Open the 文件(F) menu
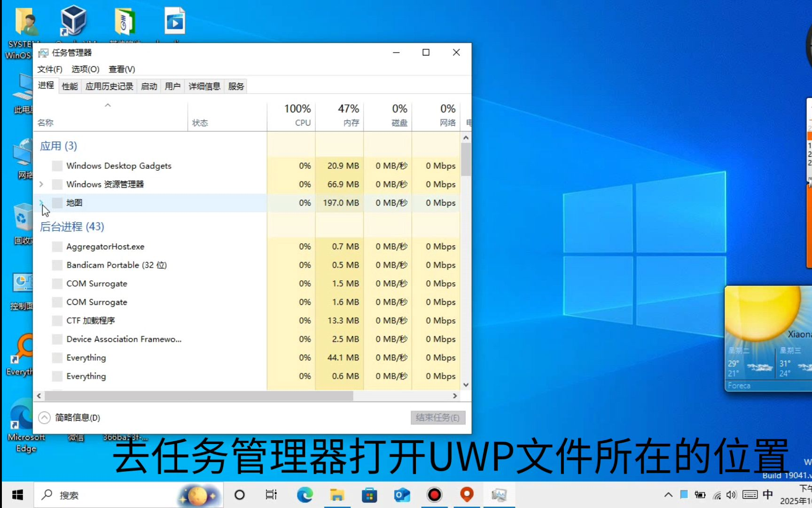Image resolution: width=812 pixels, height=508 pixels. click(50, 69)
